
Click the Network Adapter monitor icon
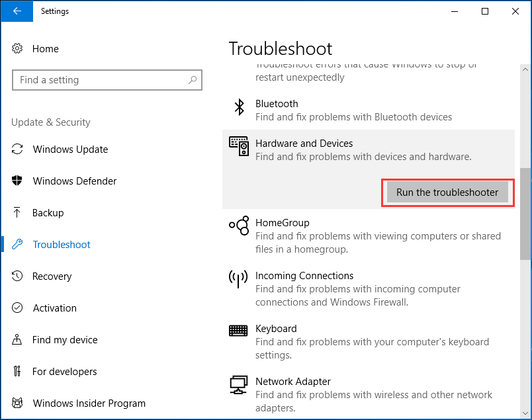click(x=239, y=385)
